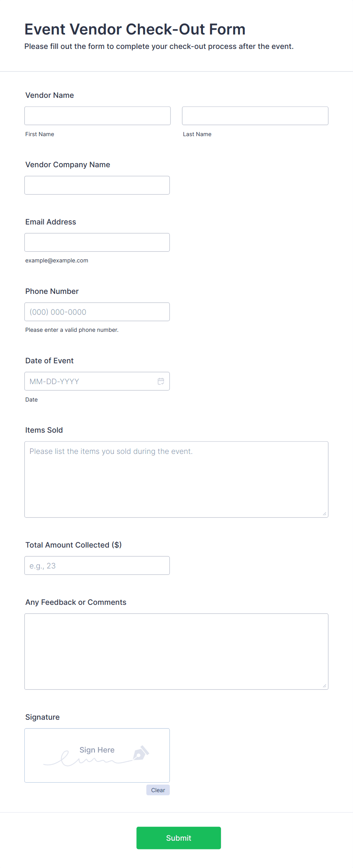This screenshot has height=868, width=353.
Task: Click the Feedback textarea resize handle
Action: (x=325, y=686)
